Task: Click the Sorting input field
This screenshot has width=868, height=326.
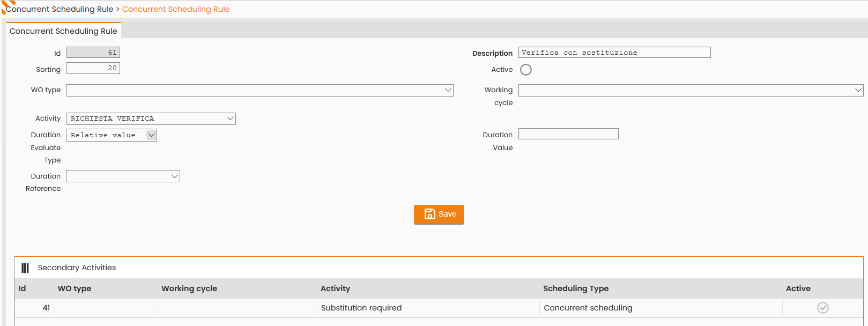Action: point(93,68)
